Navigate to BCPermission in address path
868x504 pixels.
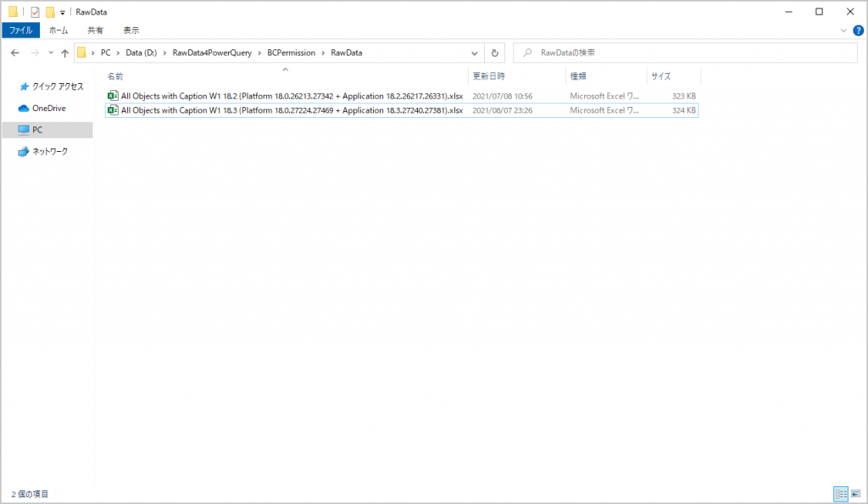tap(291, 53)
